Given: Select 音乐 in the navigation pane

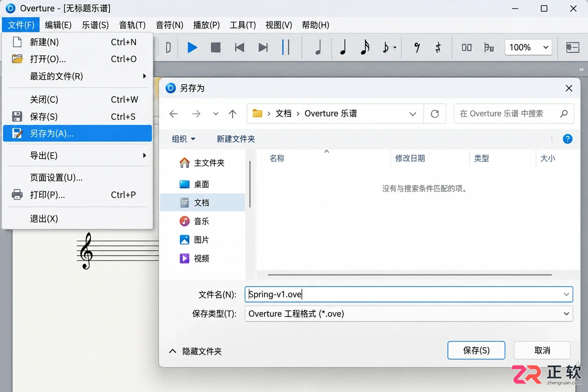Looking at the screenshot, I should click(202, 221).
